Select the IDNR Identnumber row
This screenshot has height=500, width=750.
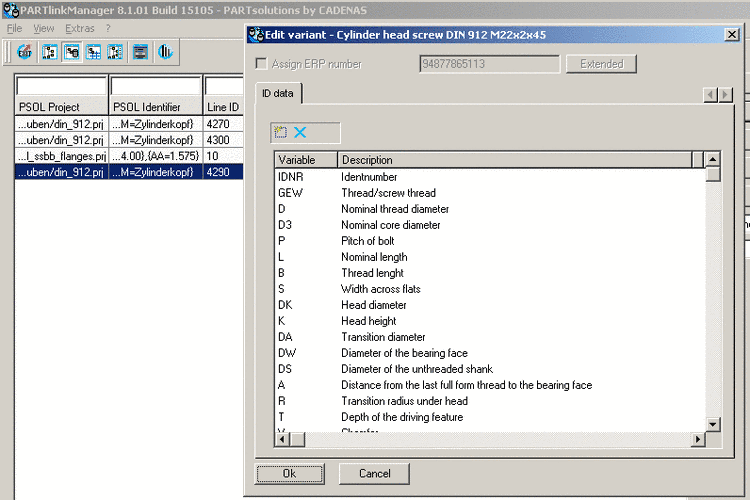pos(490,177)
